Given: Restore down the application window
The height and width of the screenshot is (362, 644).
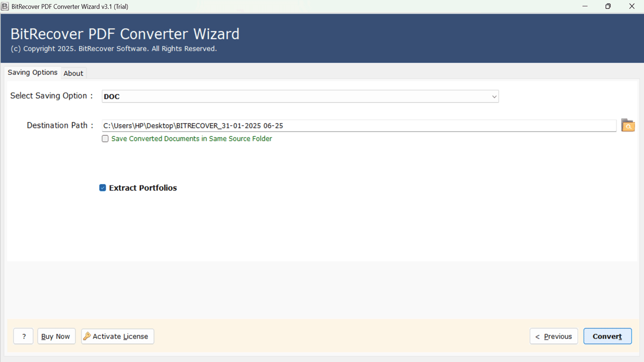Looking at the screenshot, I should (x=608, y=7).
